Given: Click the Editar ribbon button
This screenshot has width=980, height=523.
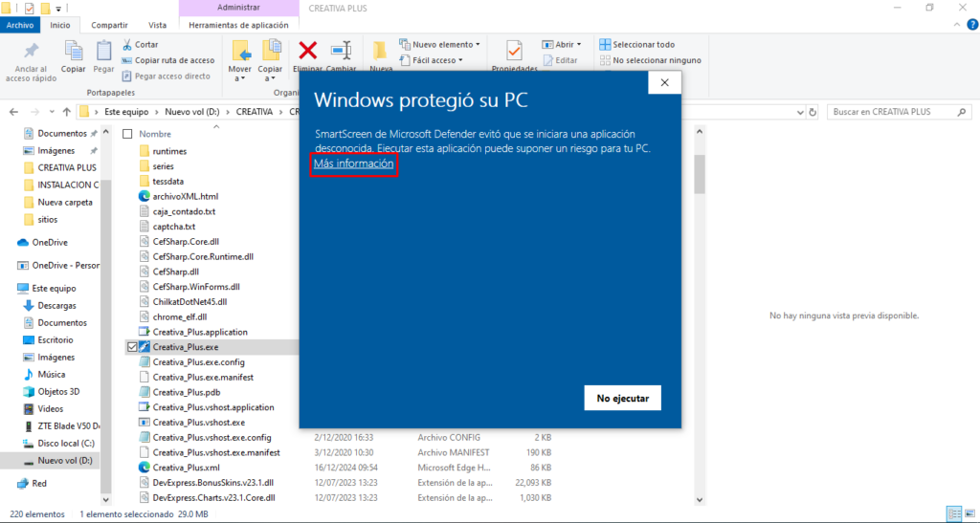Looking at the screenshot, I should click(561, 60).
